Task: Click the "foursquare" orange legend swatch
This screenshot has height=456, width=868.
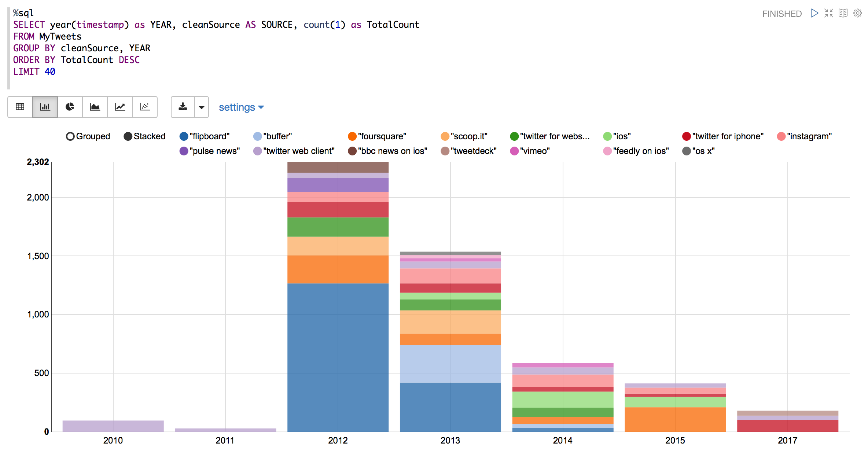Action: [352, 136]
